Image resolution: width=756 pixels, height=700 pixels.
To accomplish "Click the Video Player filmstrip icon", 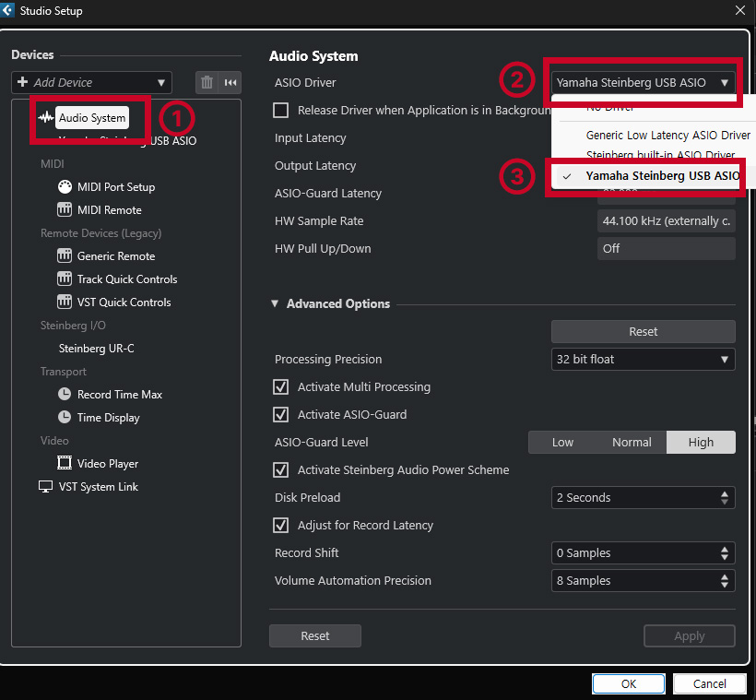I will click(65, 463).
